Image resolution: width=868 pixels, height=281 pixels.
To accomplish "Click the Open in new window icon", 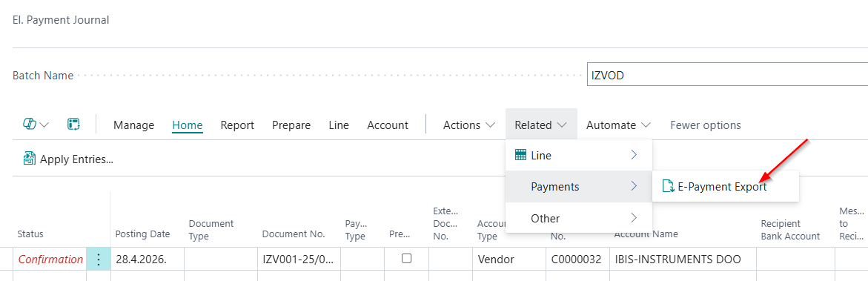I will pyautogui.click(x=73, y=125).
